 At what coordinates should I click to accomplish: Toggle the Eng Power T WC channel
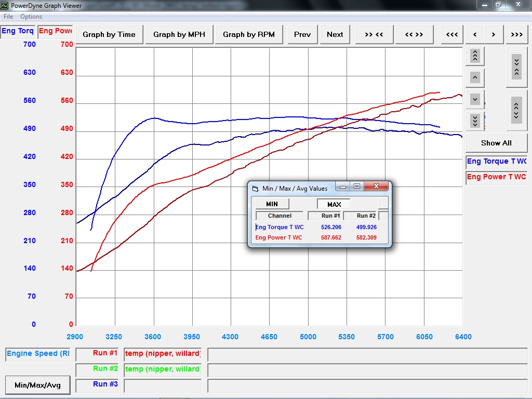(x=496, y=177)
